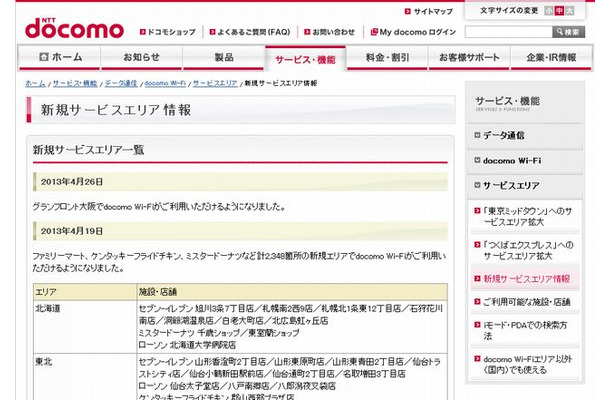Viewport: 610px width, 400px height.
Task: Click ホーム in the breadcrumb
Action: point(35,83)
